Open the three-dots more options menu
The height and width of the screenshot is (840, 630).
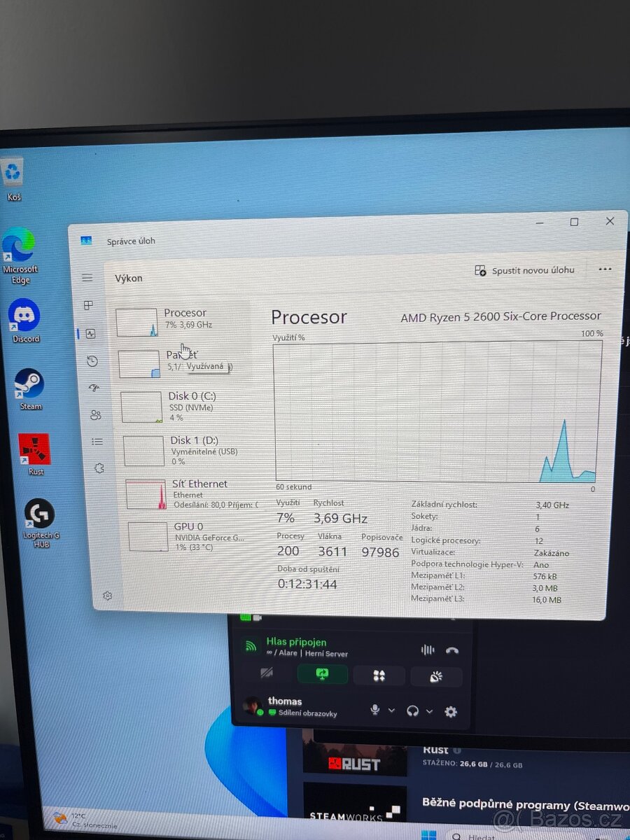605,269
